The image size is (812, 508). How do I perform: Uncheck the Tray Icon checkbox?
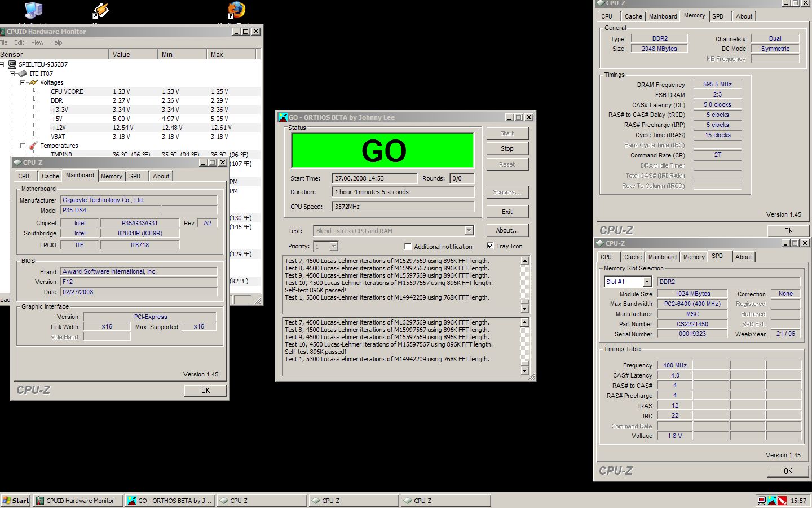(x=490, y=246)
